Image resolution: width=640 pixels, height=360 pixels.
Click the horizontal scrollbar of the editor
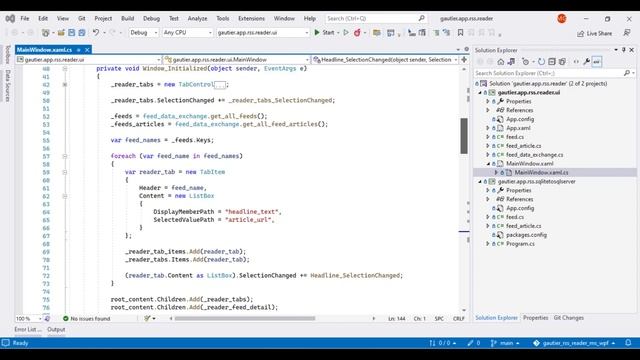245,318
